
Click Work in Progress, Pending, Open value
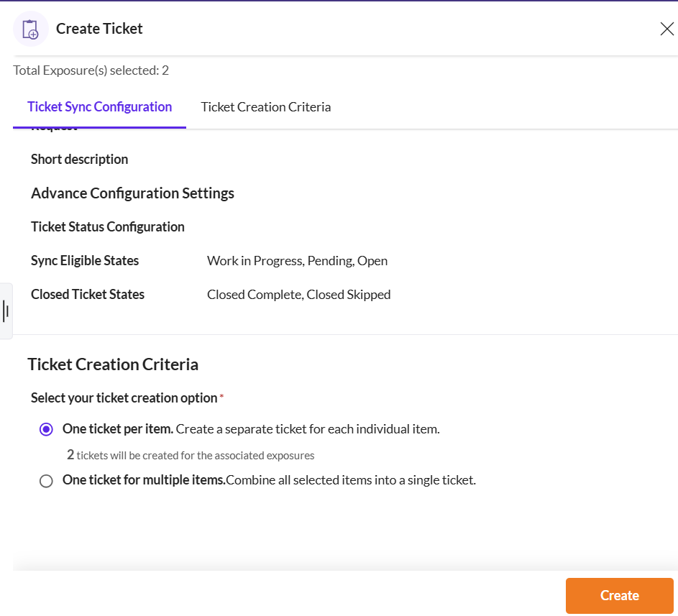point(297,261)
